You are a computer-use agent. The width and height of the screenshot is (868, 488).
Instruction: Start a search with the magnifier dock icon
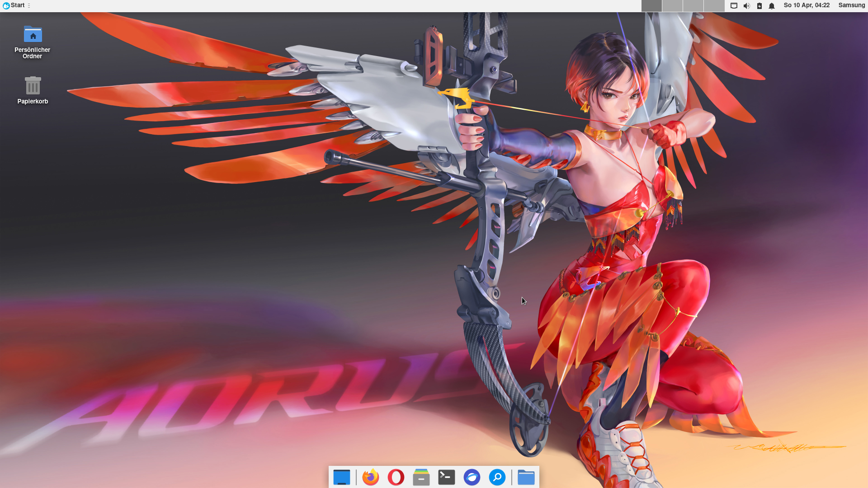point(497,477)
